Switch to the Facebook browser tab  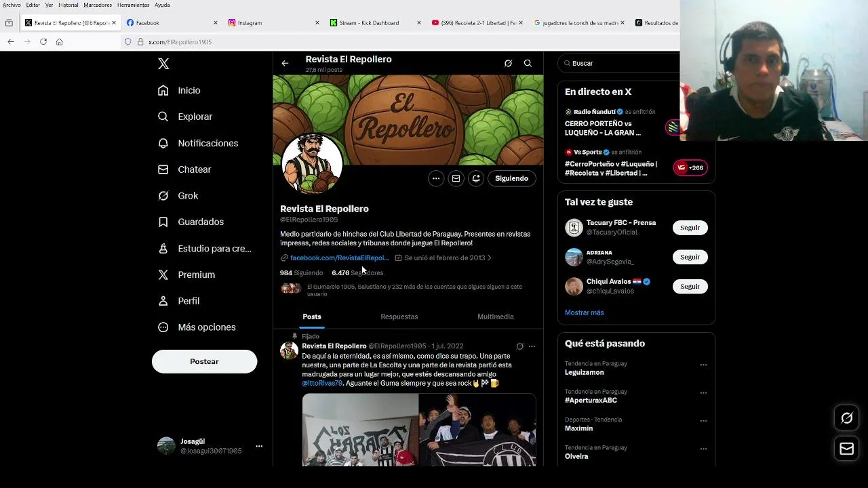[172, 22]
